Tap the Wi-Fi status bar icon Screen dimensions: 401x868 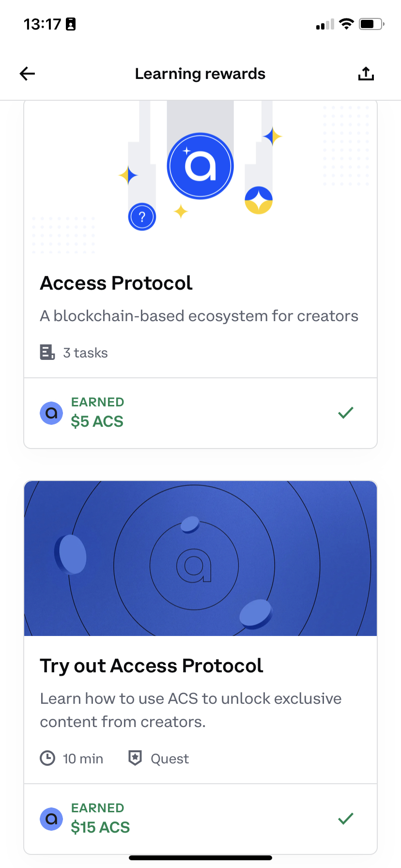346,24
